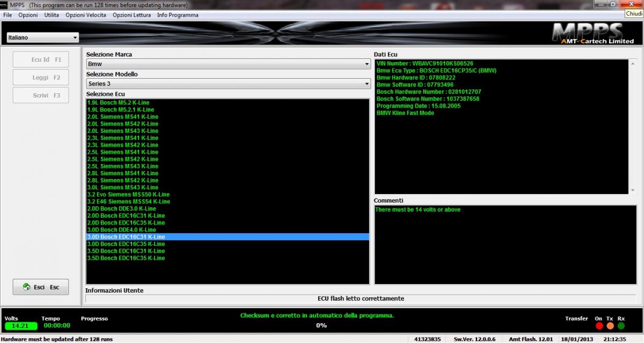Select 3.0D Bosch EDC16C35 K-Line
Viewport: 644px width, 343px height.
pos(228,244)
